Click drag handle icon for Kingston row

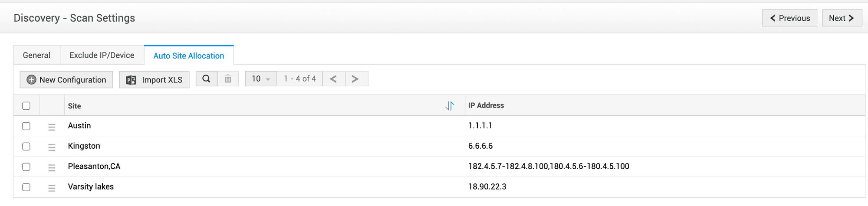[x=52, y=147]
